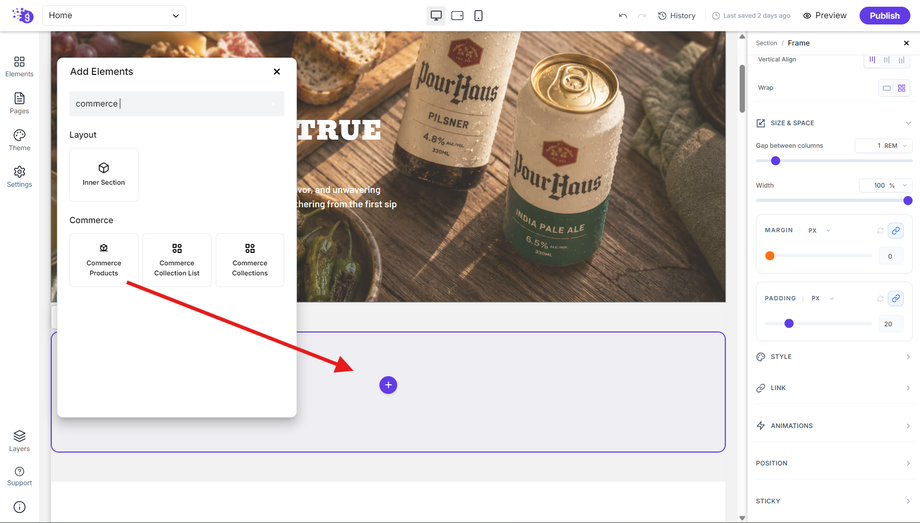This screenshot has height=523, width=920.
Task: Adjust the Gap between columns slider
Action: pyautogui.click(x=834, y=161)
